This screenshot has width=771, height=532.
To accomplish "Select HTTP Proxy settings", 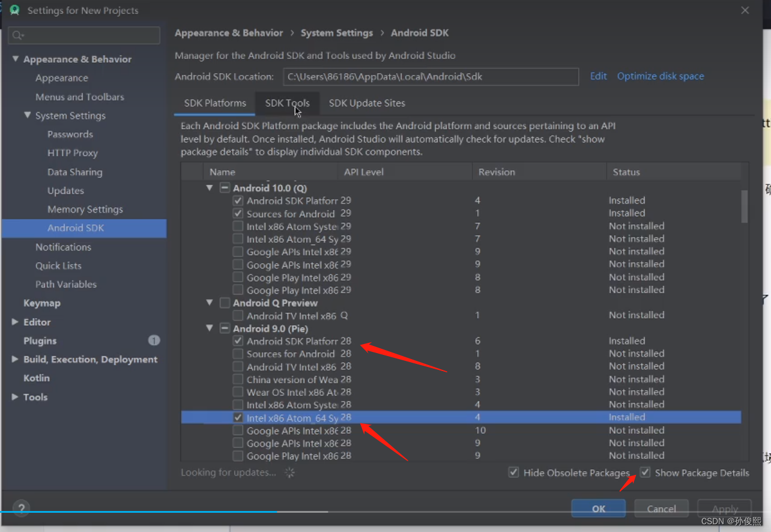I will tap(73, 153).
